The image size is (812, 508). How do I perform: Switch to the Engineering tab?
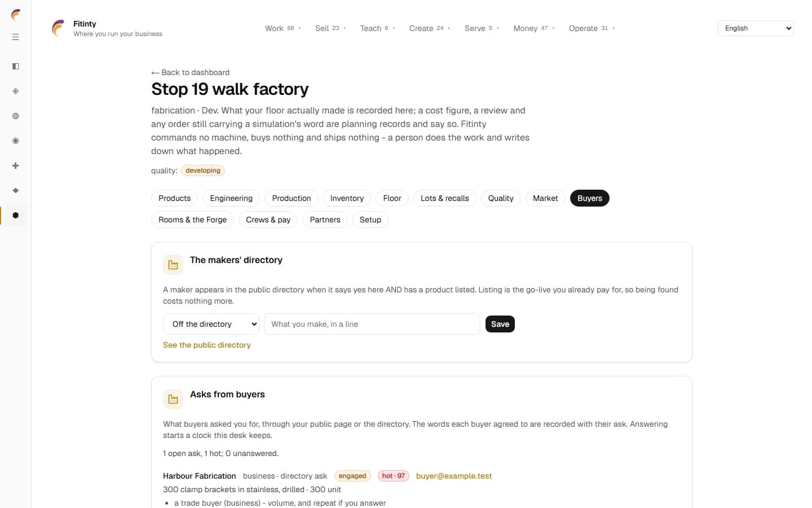pyautogui.click(x=231, y=198)
